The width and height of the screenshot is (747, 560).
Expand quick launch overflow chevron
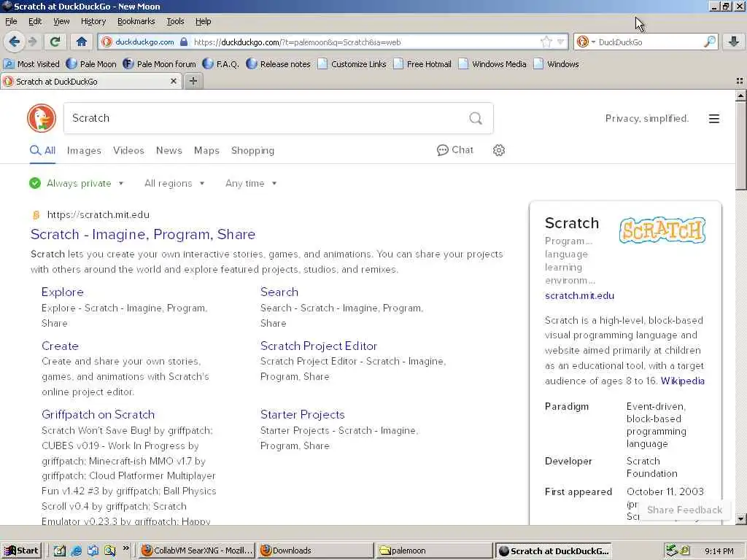click(125, 548)
